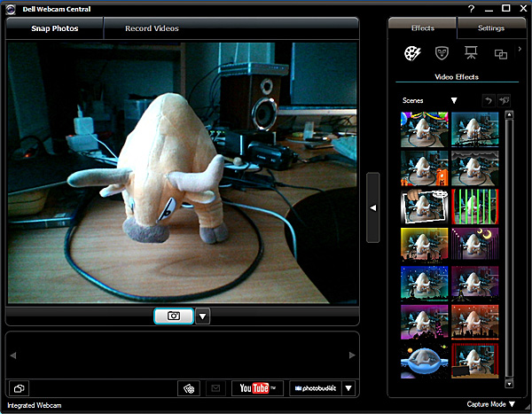Expand the photobucket share options arrow
The height and width of the screenshot is (414, 532).
point(348,387)
